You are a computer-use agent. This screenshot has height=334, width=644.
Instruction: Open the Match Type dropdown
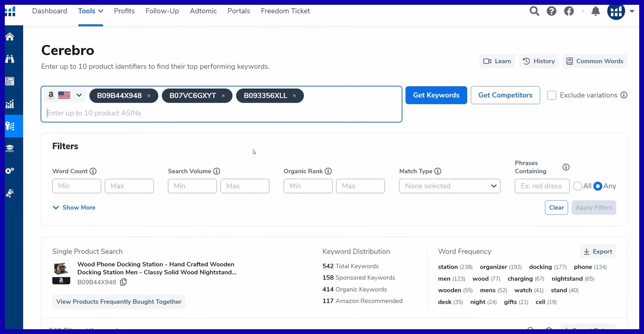449,186
